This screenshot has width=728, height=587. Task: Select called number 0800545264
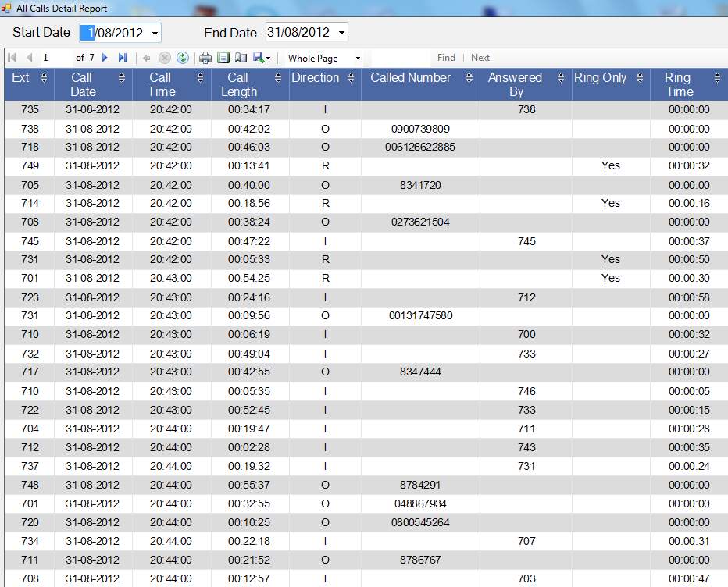coord(420,522)
